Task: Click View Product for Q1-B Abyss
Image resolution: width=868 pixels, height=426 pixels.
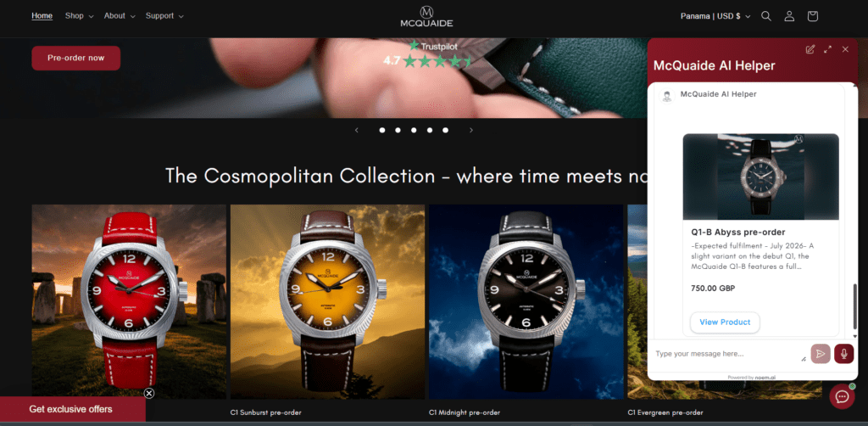Action: (725, 322)
